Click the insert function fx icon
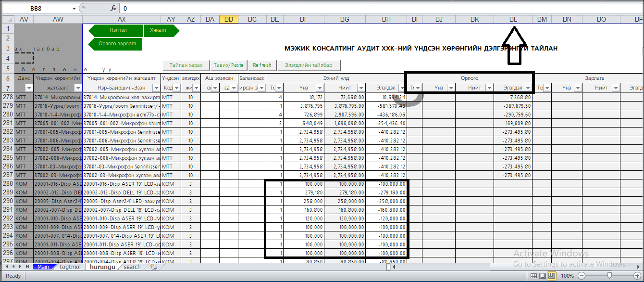The width and height of the screenshot is (644, 282). [113, 8]
